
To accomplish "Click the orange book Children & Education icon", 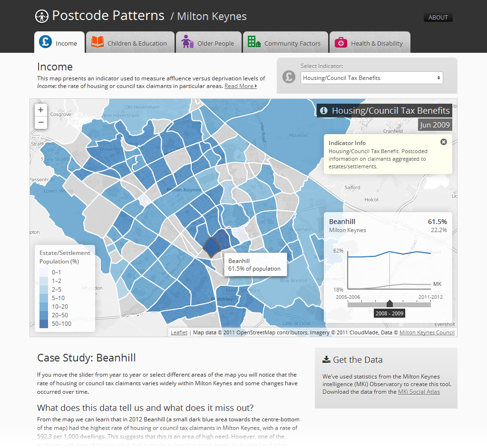I will coord(97,42).
